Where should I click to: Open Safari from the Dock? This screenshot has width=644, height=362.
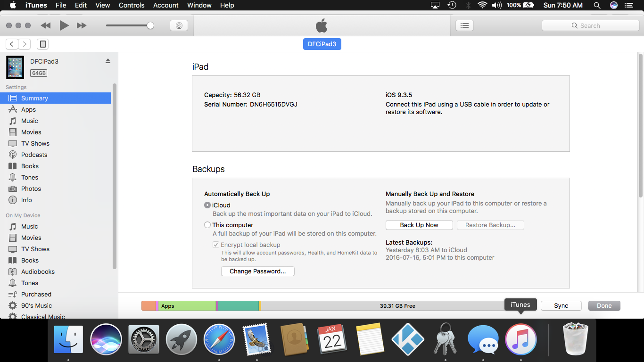pyautogui.click(x=219, y=339)
